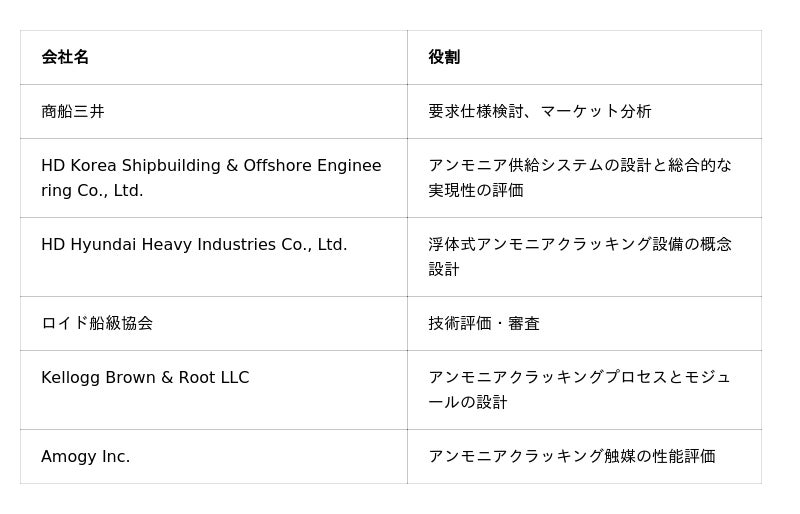Viewport: 800px width, 514px height.
Task: Click the 役割 column header
Action: (444, 57)
